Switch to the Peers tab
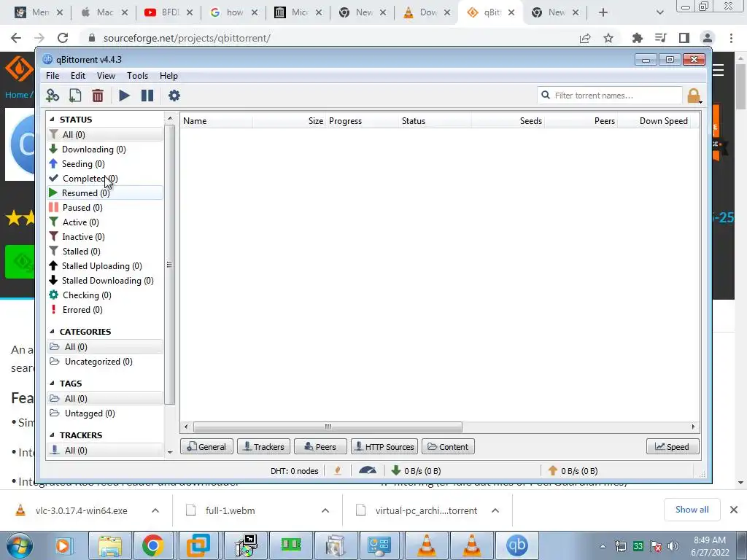This screenshot has width=747, height=560. click(320, 447)
